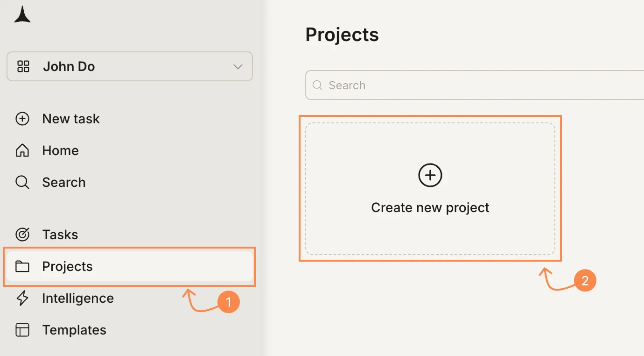Image resolution: width=644 pixels, height=356 pixels.
Task: Click the Intelligence lightning icon
Action: click(22, 298)
